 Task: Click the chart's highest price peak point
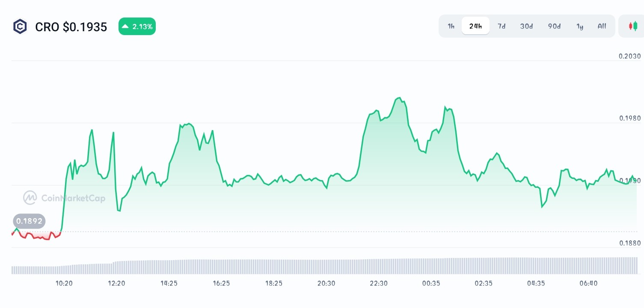[x=399, y=98]
